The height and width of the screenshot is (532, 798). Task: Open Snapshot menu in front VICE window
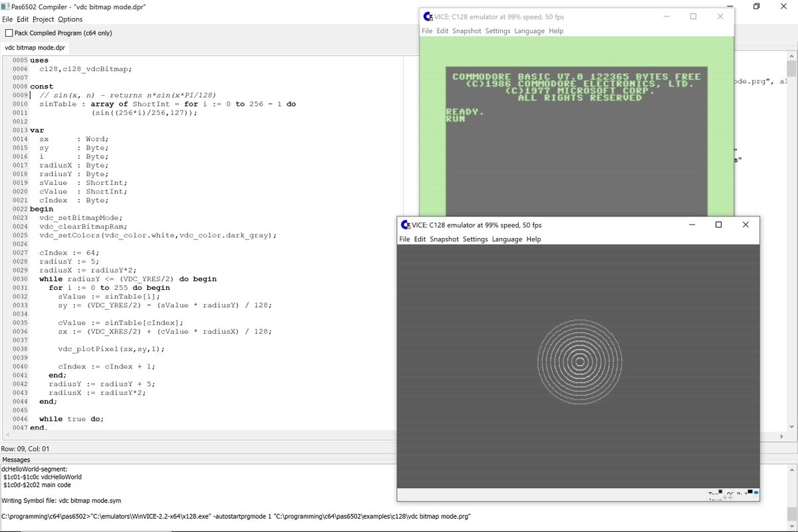pyautogui.click(x=444, y=239)
